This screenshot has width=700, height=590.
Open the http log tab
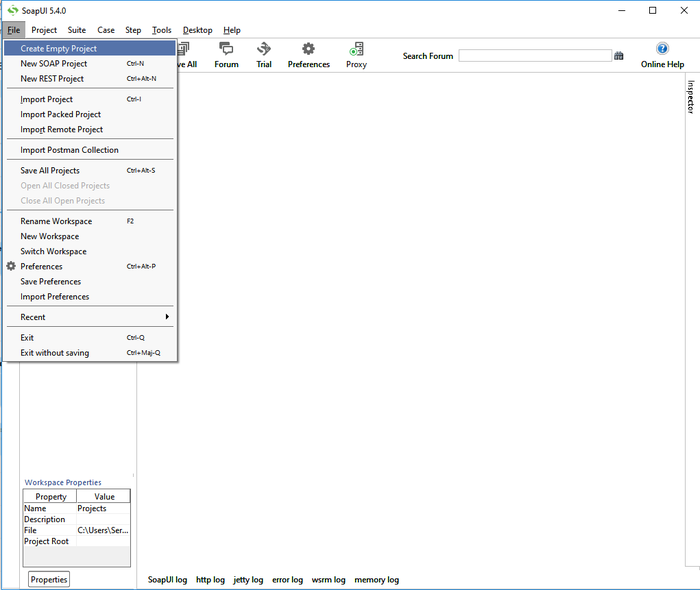(210, 579)
